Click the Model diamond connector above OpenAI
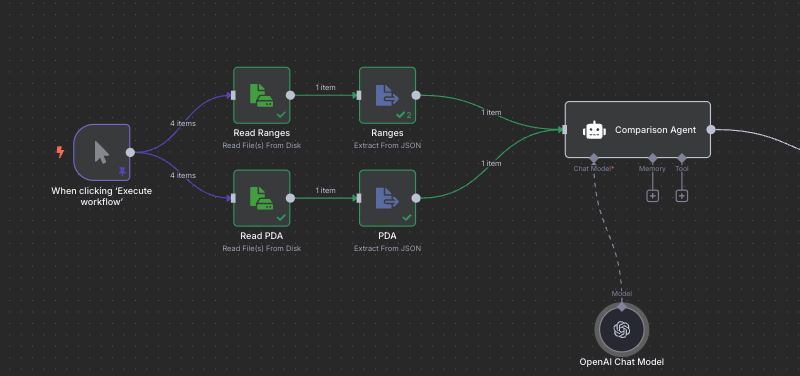This screenshot has width=800, height=376. [x=621, y=306]
